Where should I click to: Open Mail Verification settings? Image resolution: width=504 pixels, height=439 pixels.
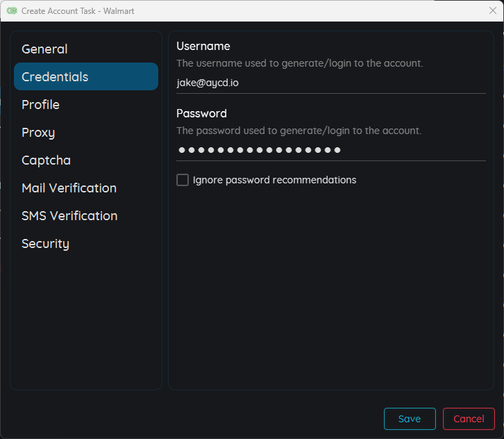pos(69,188)
